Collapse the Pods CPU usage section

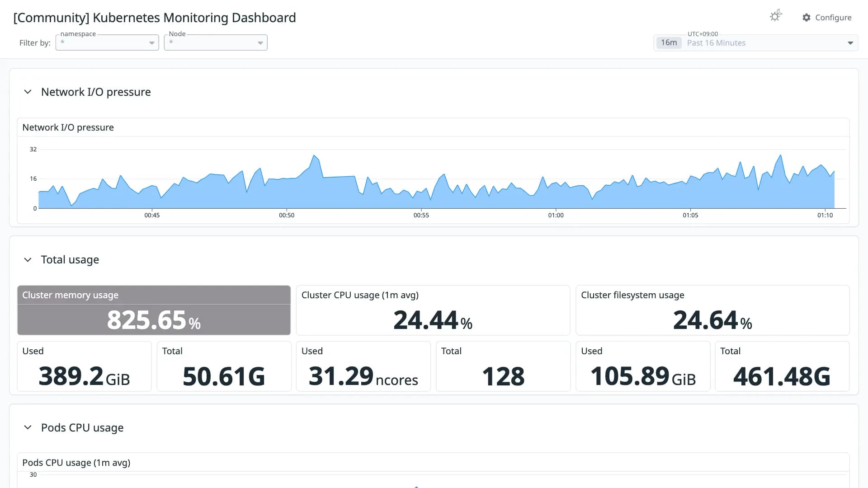click(28, 427)
